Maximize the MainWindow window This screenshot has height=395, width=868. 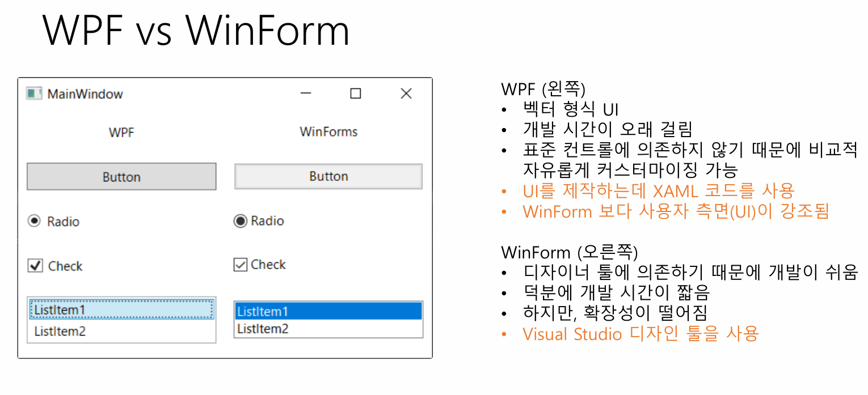pyautogui.click(x=356, y=94)
